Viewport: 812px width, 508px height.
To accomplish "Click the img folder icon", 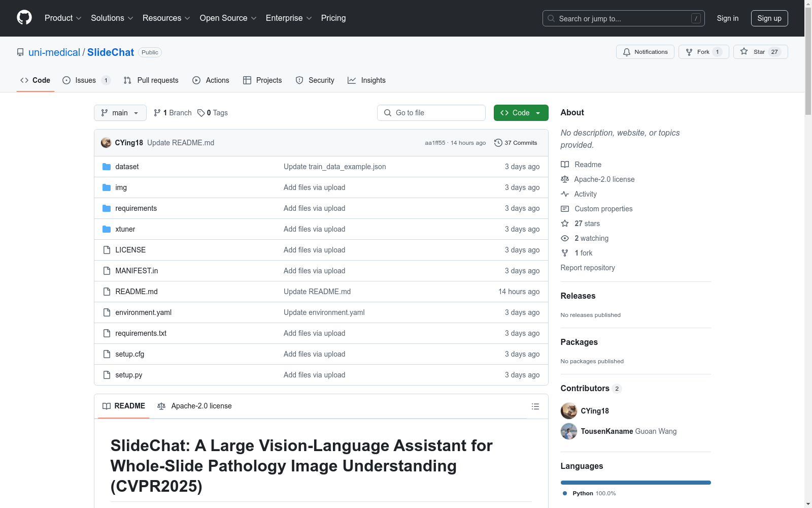I will 107,187.
